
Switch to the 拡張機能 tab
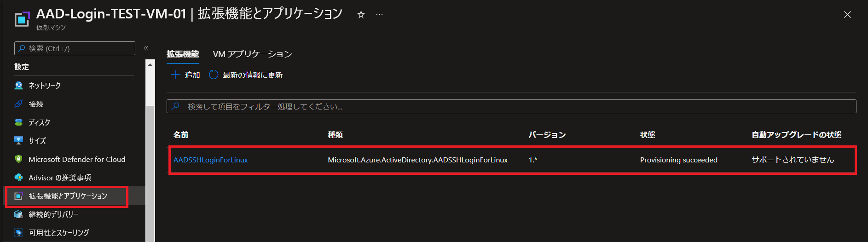tap(183, 54)
